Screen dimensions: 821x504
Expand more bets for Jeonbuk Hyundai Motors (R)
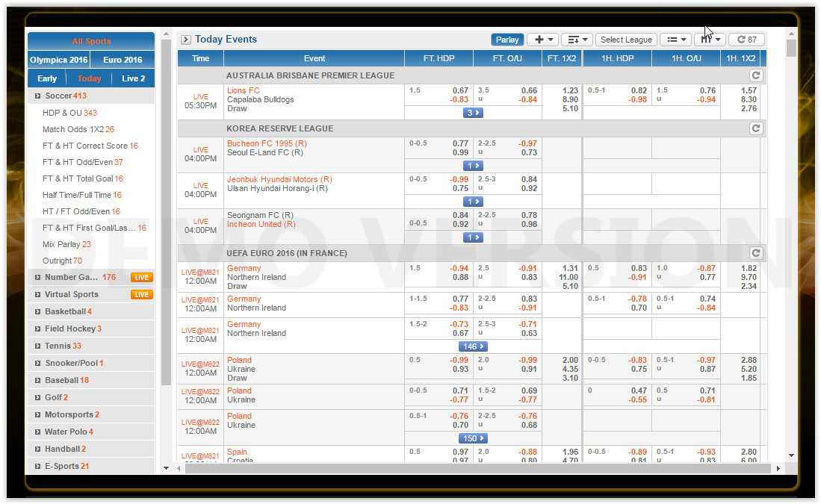(x=473, y=202)
